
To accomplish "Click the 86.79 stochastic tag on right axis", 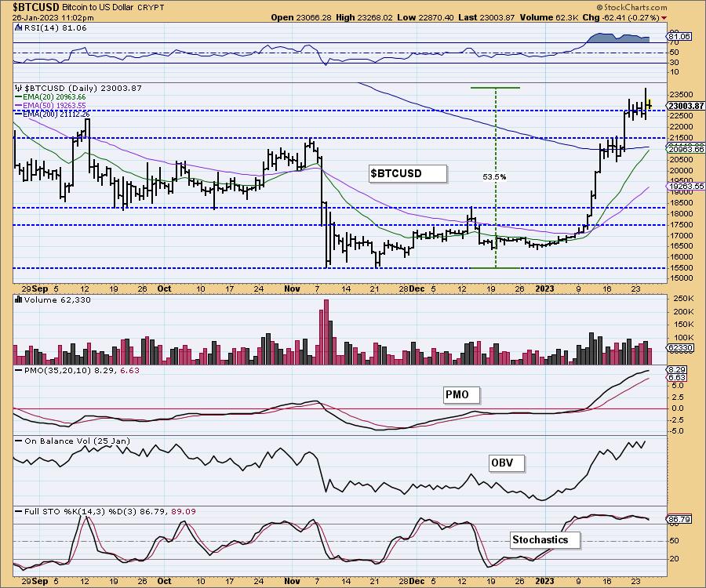I will [x=679, y=520].
